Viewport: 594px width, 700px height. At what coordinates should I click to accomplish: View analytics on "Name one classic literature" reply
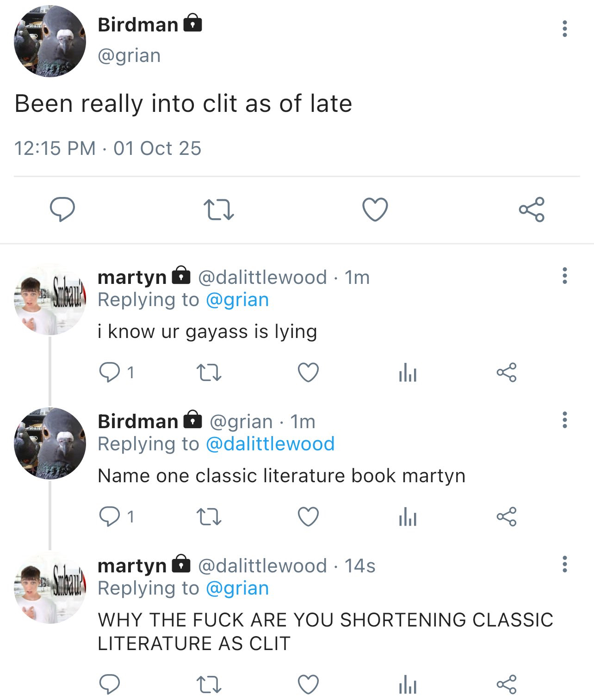(408, 517)
